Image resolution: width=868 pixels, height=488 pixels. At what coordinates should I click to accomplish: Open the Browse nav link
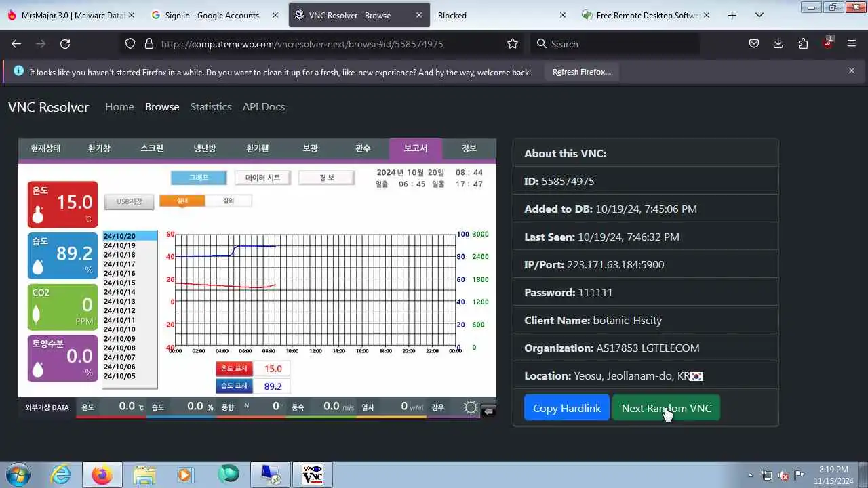162,107
